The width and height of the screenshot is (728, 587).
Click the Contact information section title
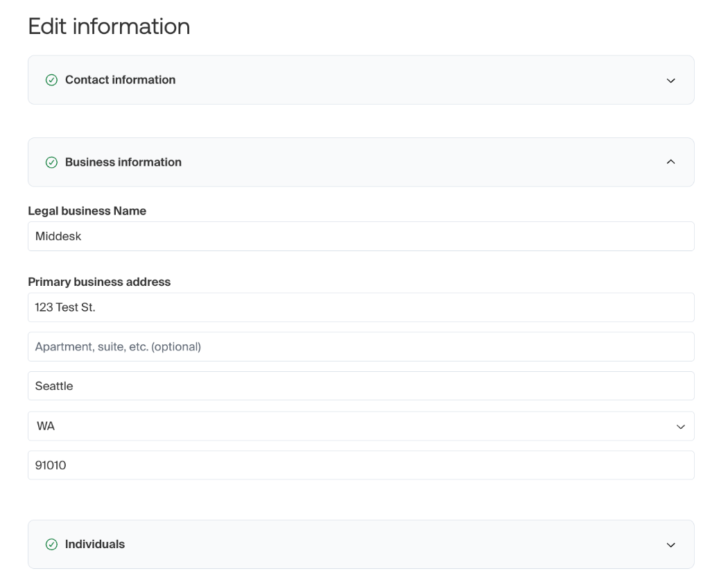[120, 80]
